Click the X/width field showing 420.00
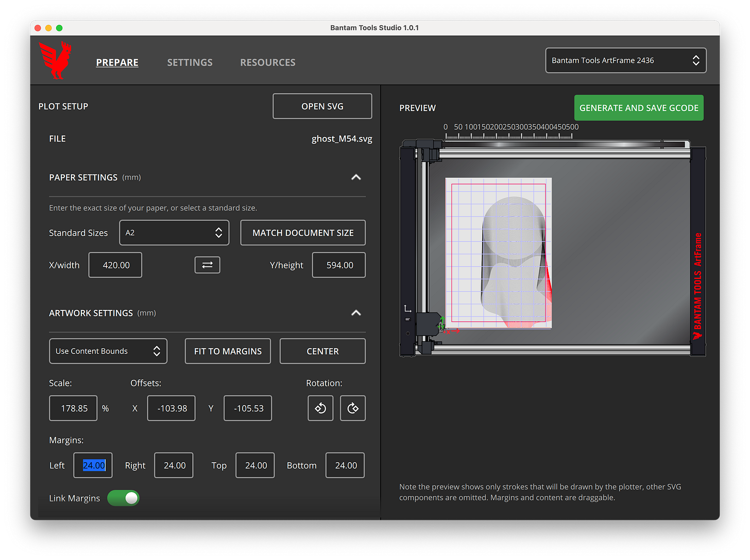The width and height of the screenshot is (750, 560). (115, 265)
